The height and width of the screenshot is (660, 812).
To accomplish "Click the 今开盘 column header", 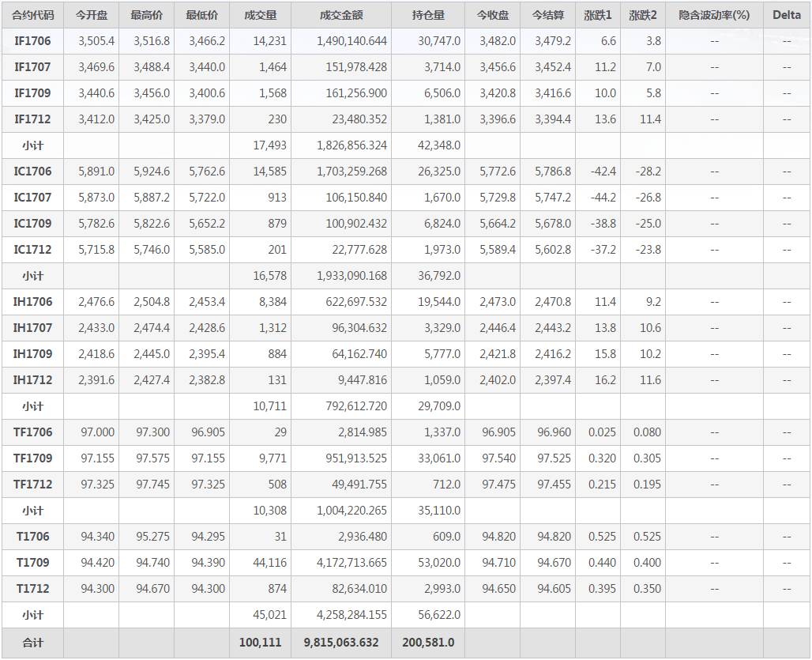I will 91,15.
